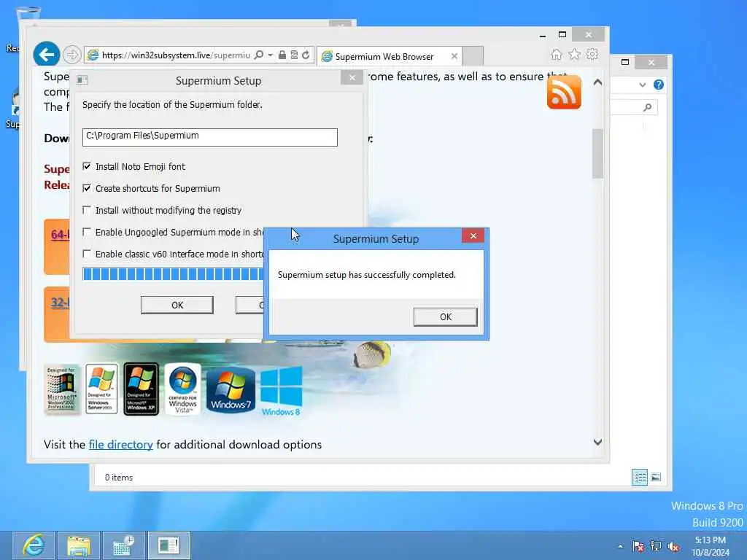Open File Explorer from the taskbar
The width and height of the screenshot is (747, 560).
coord(79,545)
